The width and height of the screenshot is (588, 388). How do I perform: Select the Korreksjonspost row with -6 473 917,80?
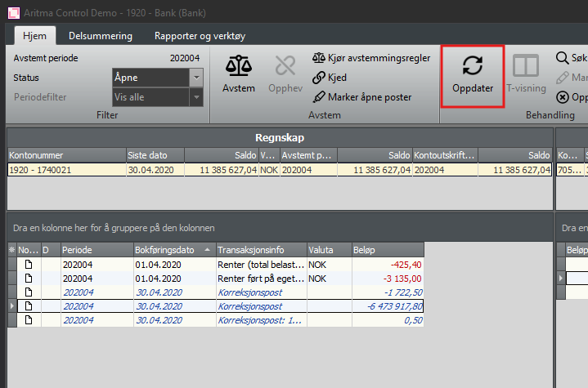tap(249, 305)
